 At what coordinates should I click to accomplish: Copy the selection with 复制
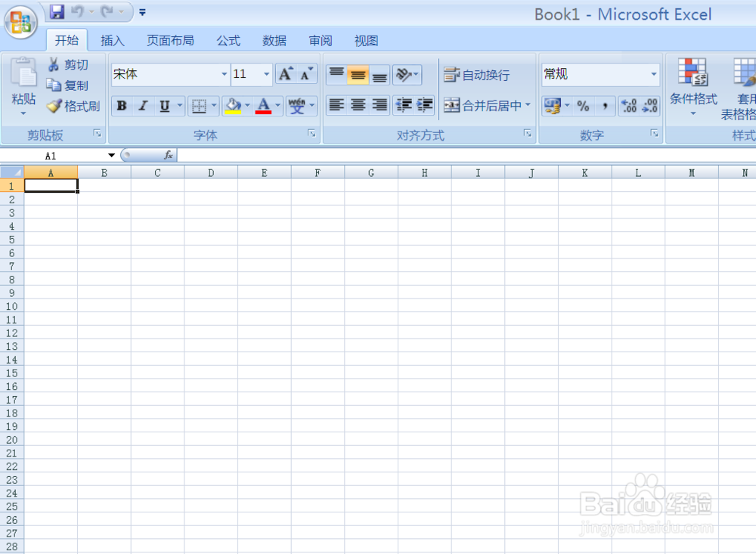coord(68,85)
